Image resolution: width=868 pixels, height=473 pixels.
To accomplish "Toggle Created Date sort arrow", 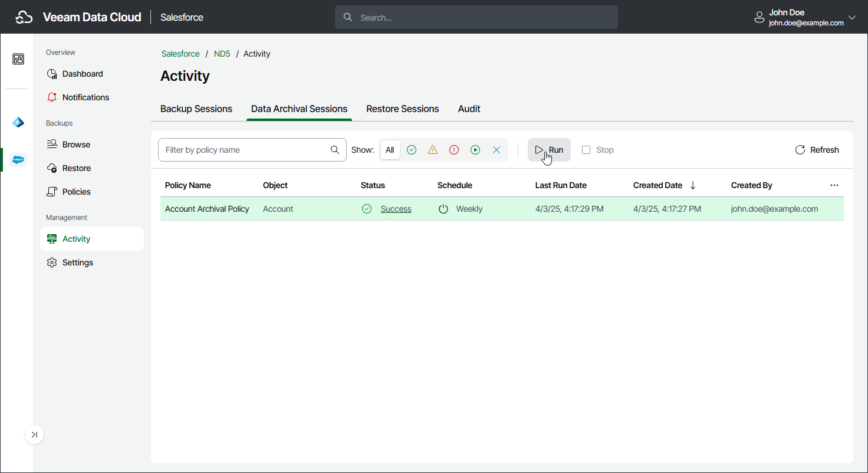I will 693,185.
